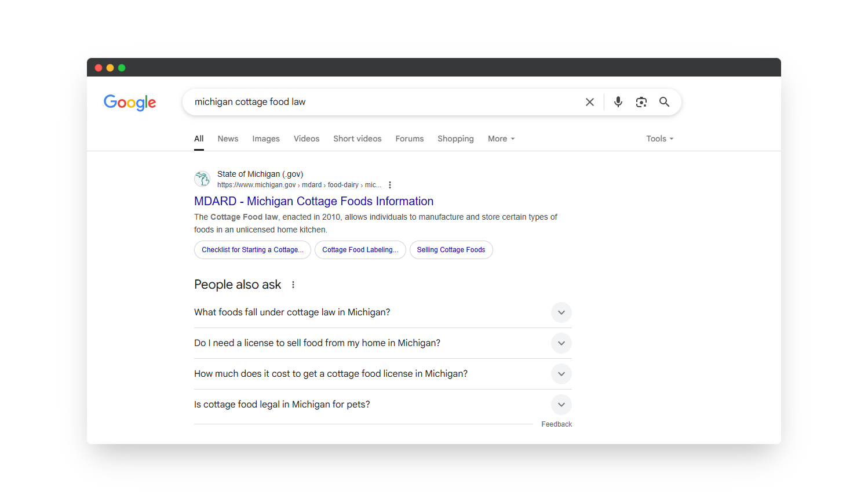This screenshot has width=868, height=502.
Task: Click the michigan.gov breadcrumb URL
Action: pyautogui.click(x=299, y=185)
